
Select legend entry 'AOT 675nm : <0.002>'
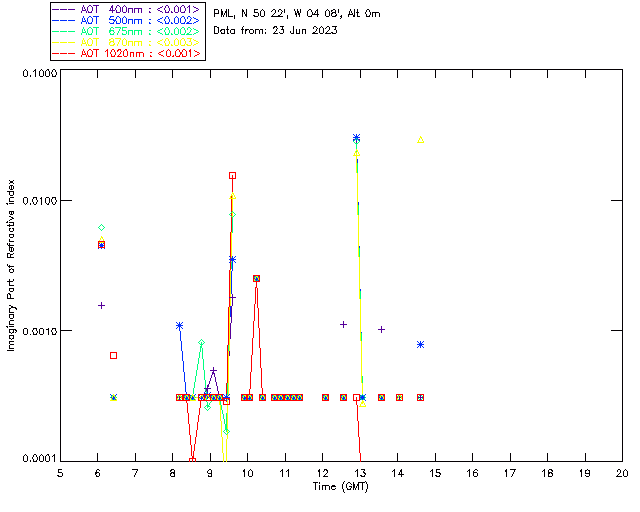(x=140, y=31)
